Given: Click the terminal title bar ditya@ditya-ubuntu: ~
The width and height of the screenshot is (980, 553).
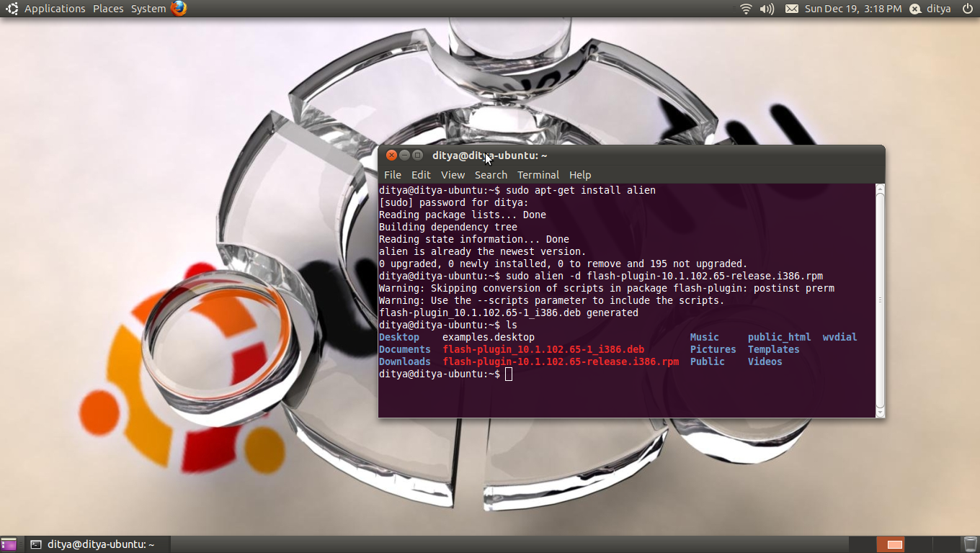Looking at the screenshot, I should point(489,156).
